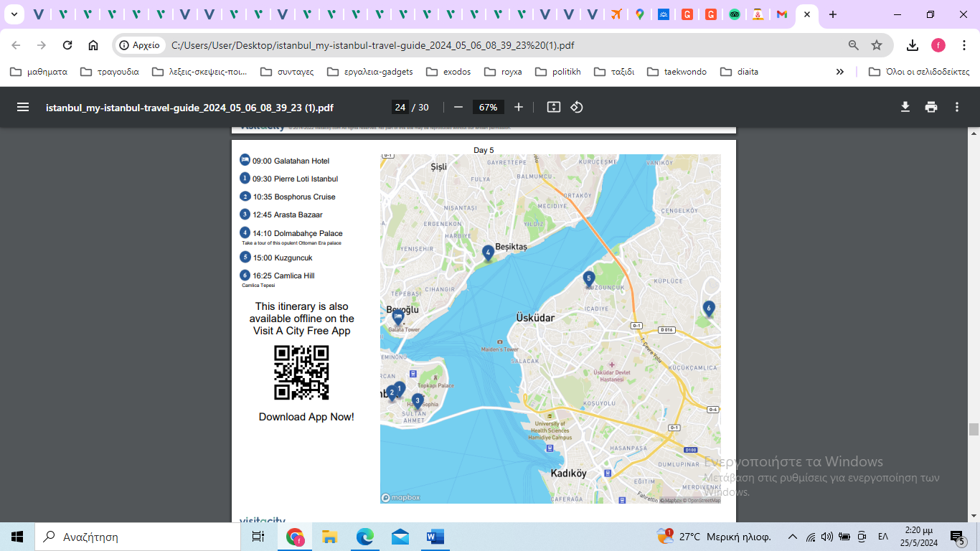This screenshot has height=551, width=980.
Task: Open the PDF sidebar hamburger menu
Action: click(x=23, y=107)
